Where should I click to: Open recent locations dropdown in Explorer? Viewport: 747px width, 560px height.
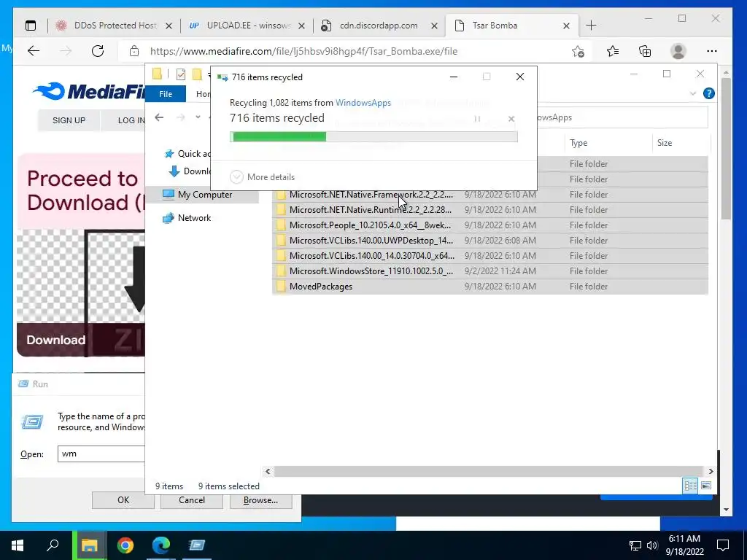198,117
